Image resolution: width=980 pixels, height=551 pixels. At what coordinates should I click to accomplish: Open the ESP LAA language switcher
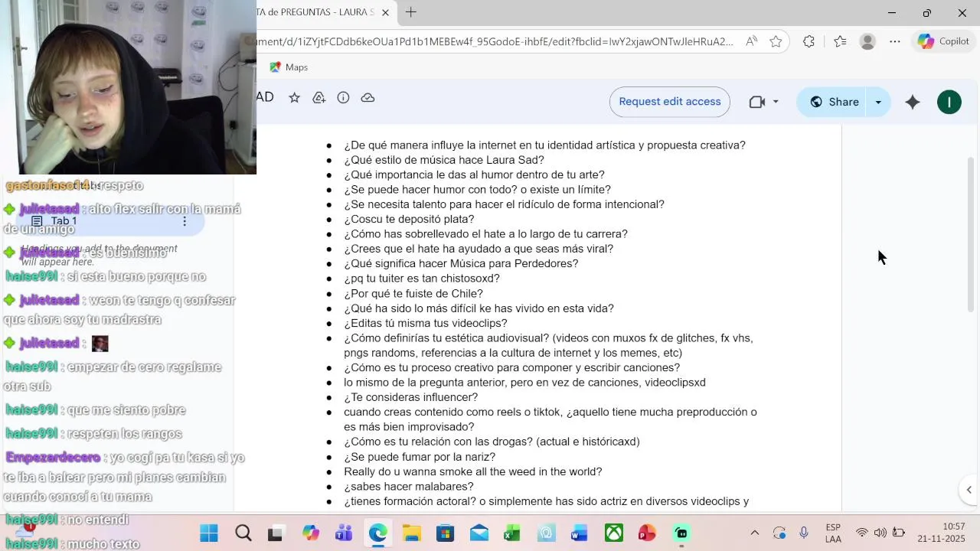(833, 533)
